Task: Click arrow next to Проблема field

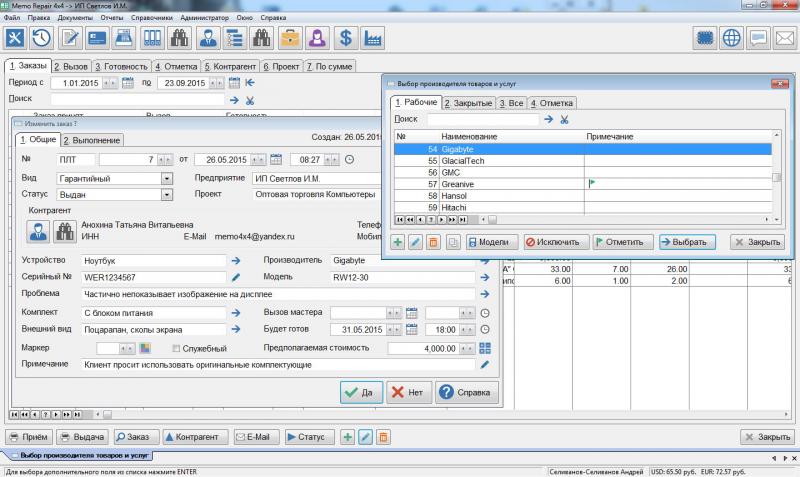Action: point(485,294)
